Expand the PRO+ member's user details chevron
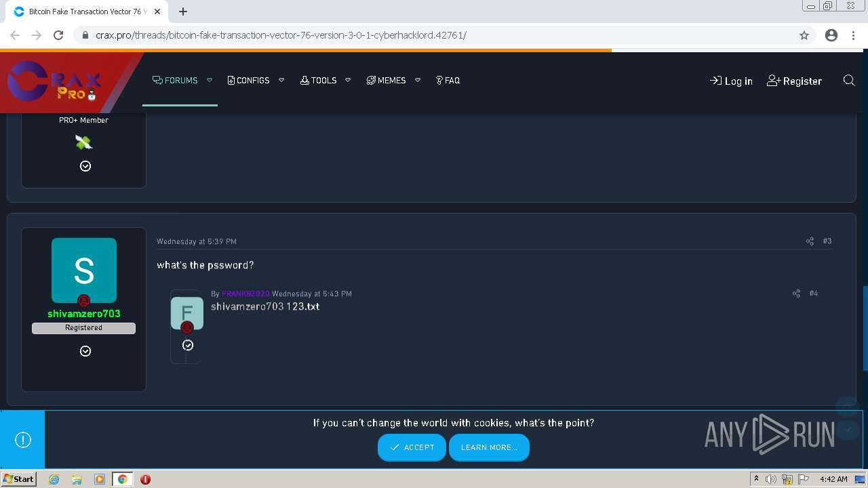Viewport: 868px width, 488px height. pyautogui.click(x=85, y=166)
